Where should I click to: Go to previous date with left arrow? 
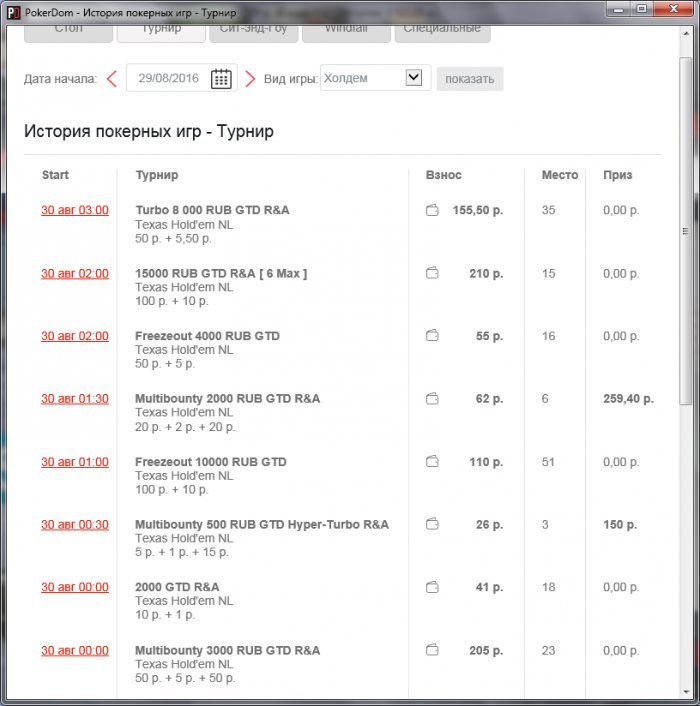[x=112, y=79]
